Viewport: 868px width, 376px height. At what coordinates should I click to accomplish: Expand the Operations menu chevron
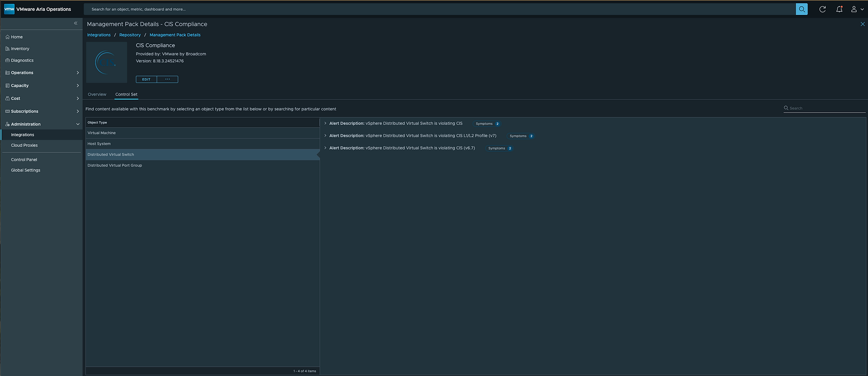pyautogui.click(x=78, y=73)
